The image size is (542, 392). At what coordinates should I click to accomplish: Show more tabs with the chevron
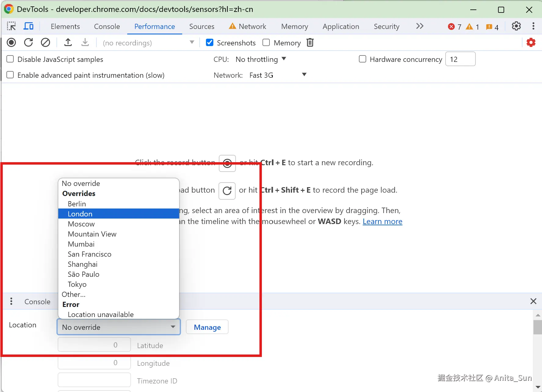(x=420, y=26)
